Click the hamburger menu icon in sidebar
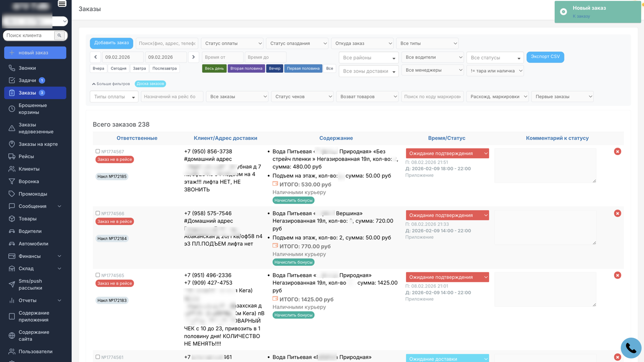Screen dimensions: 644x362 [62, 4]
